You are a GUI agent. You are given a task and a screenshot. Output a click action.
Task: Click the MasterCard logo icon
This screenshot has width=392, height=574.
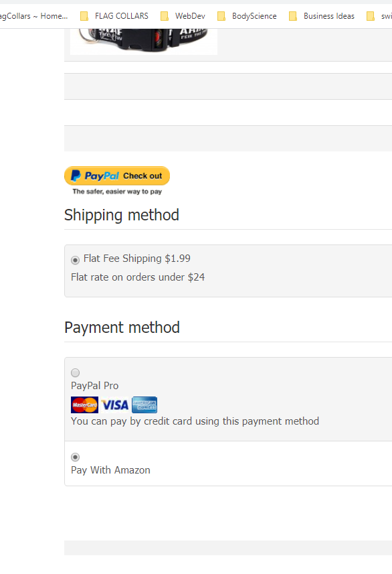pos(84,405)
